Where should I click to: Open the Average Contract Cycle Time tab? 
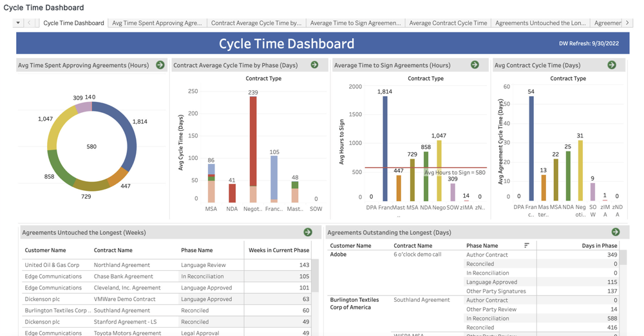(x=448, y=23)
